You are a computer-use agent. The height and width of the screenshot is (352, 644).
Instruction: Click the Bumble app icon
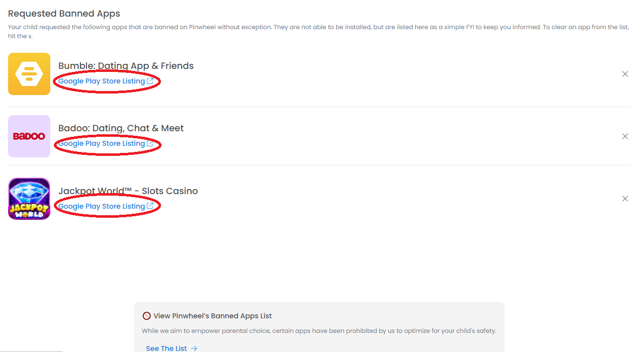pyautogui.click(x=29, y=74)
